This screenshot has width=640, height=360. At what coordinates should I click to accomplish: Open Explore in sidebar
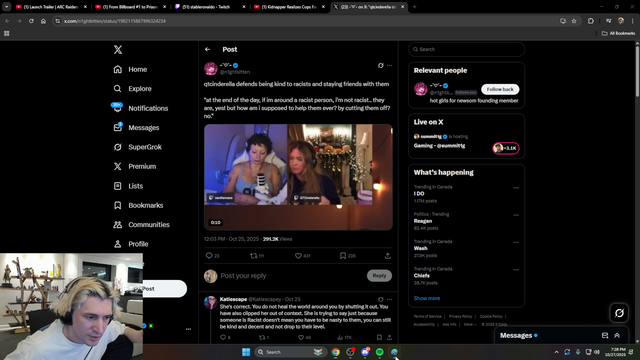tap(132, 89)
